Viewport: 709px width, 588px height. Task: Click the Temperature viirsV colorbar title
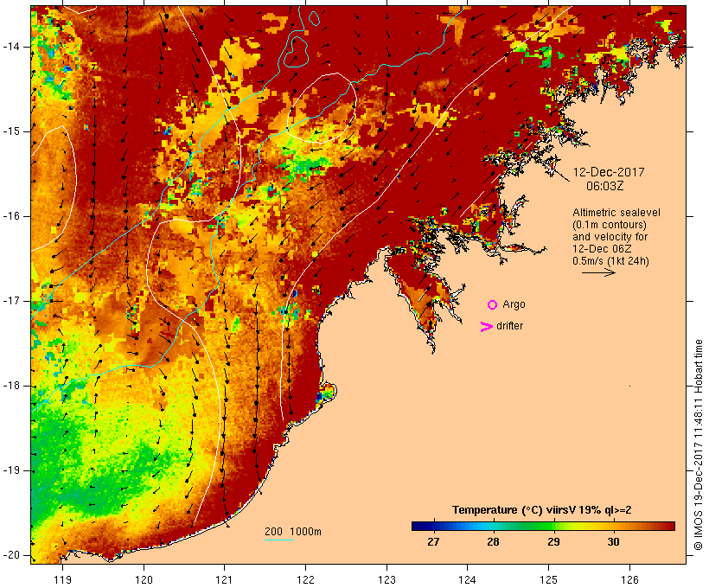pos(542,510)
